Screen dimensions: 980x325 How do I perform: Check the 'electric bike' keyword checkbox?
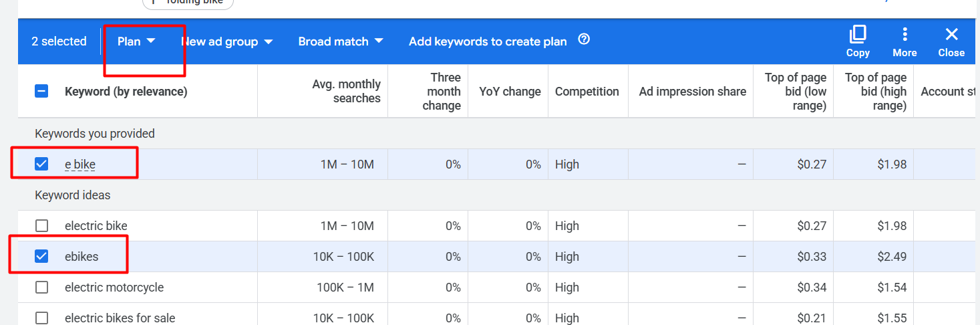pyautogui.click(x=41, y=226)
